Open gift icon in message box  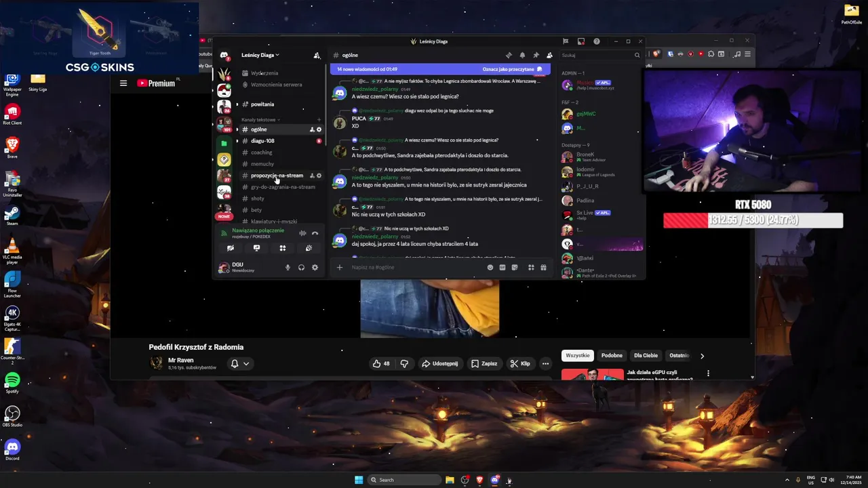[543, 267]
